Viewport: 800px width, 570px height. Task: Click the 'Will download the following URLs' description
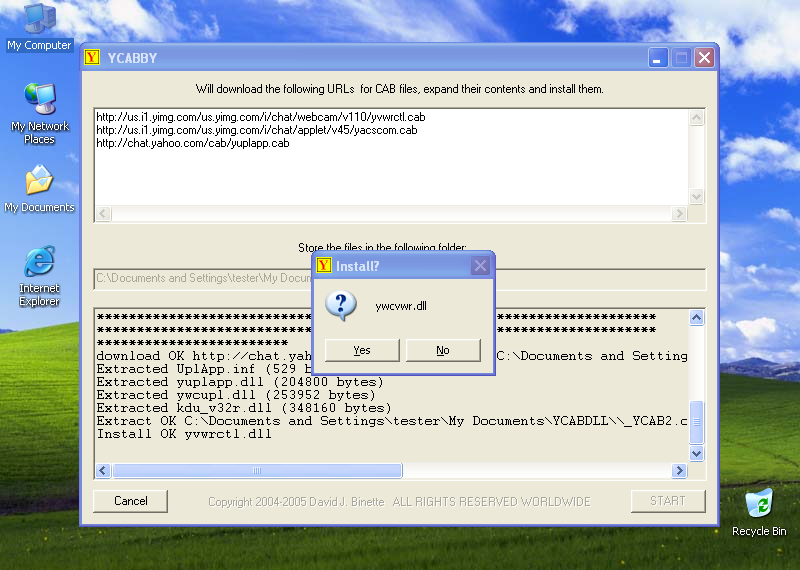399,89
